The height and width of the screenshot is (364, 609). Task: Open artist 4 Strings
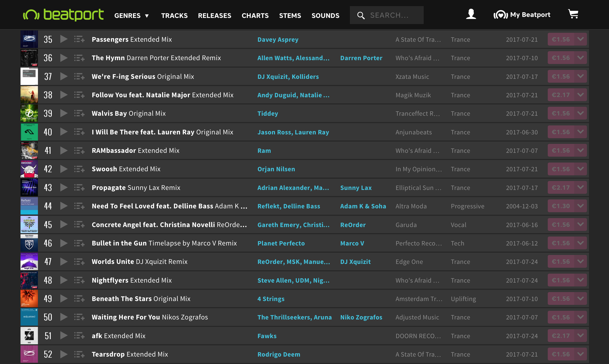pos(271,299)
